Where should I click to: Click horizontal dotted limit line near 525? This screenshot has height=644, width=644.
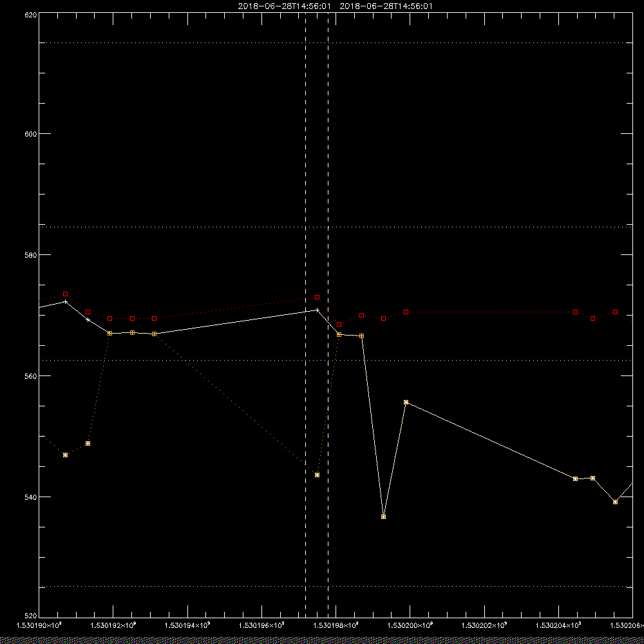pos(336,587)
